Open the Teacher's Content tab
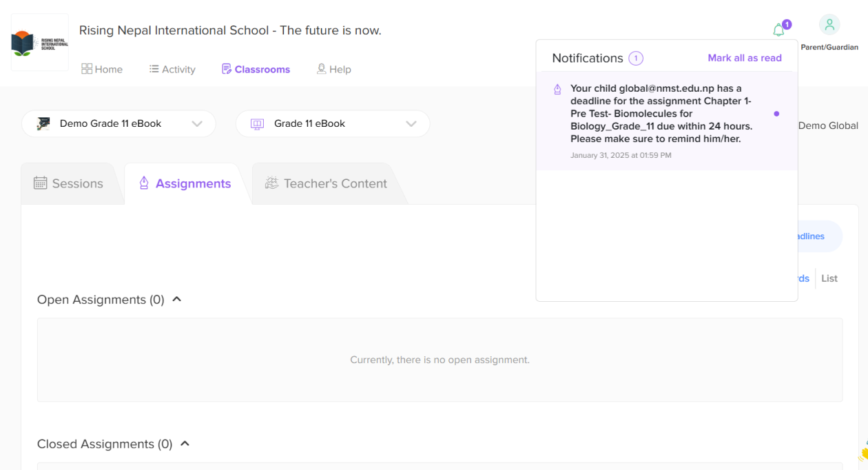This screenshot has height=470, width=868. [x=326, y=183]
